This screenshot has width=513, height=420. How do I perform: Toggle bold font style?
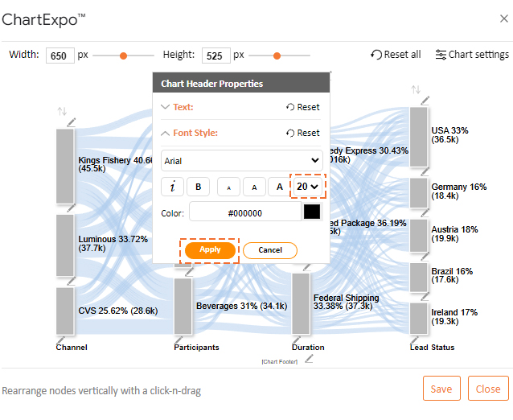coord(199,187)
